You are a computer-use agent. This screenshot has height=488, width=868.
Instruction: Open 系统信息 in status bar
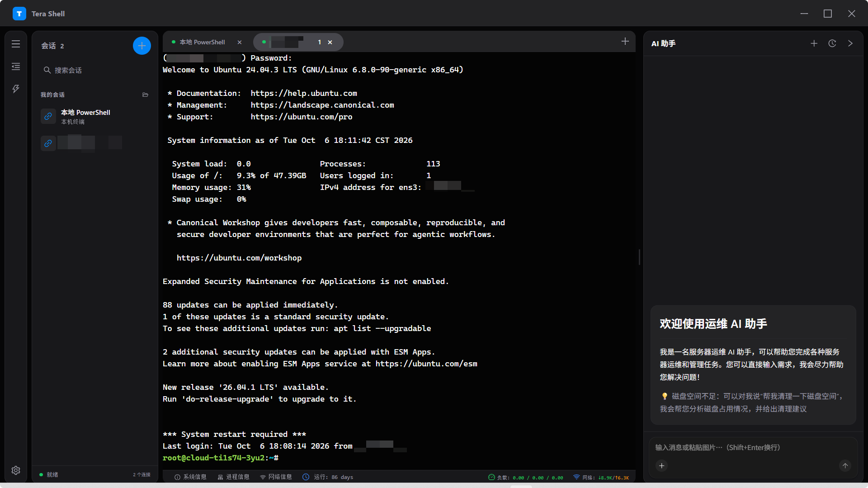(190, 477)
